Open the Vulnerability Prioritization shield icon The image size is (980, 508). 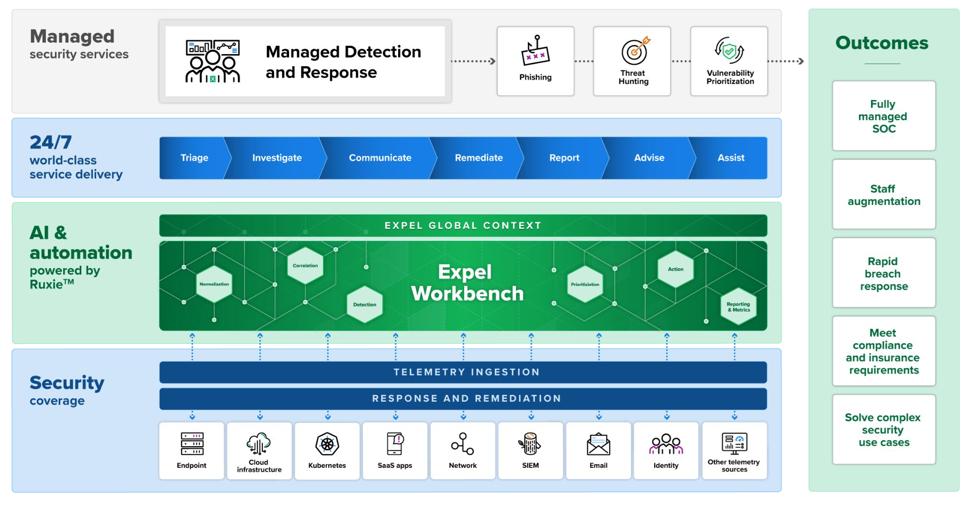[x=729, y=50]
